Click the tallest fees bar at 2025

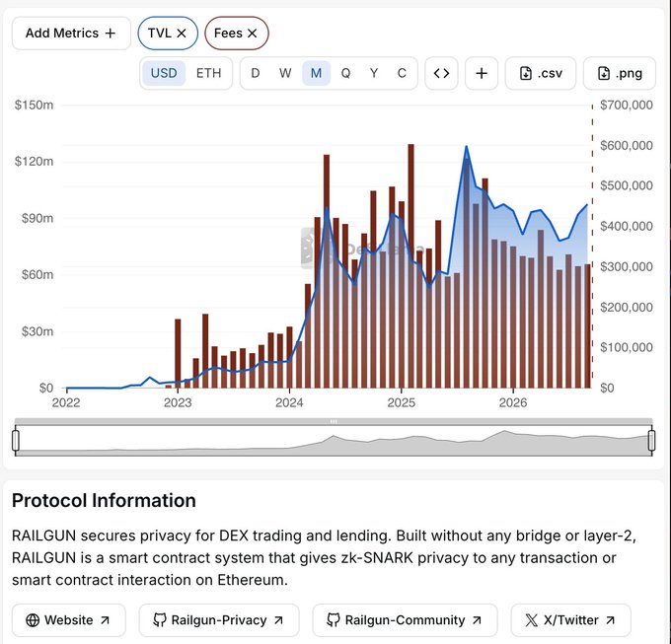pyautogui.click(x=410, y=266)
